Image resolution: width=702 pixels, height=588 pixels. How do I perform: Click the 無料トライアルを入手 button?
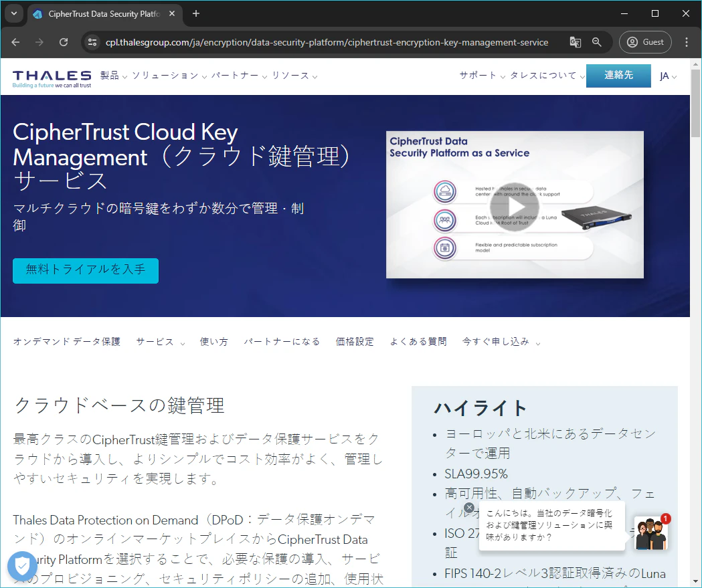(x=86, y=270)
